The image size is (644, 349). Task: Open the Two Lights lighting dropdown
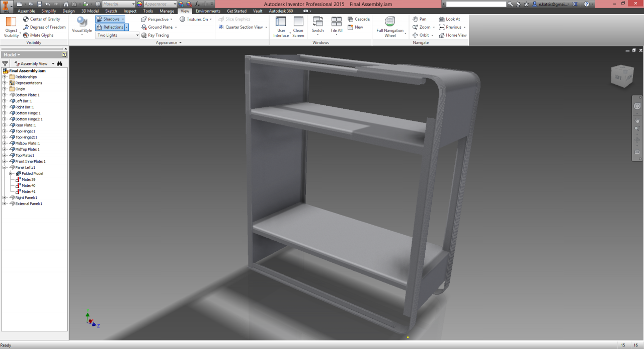click(118, 35)
